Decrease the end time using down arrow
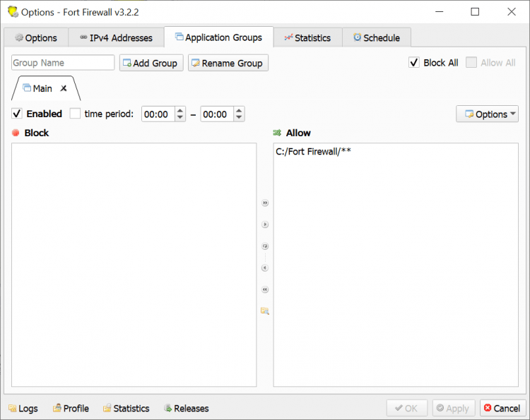Viewport: 530px width, 420px height. pos(239,117)
